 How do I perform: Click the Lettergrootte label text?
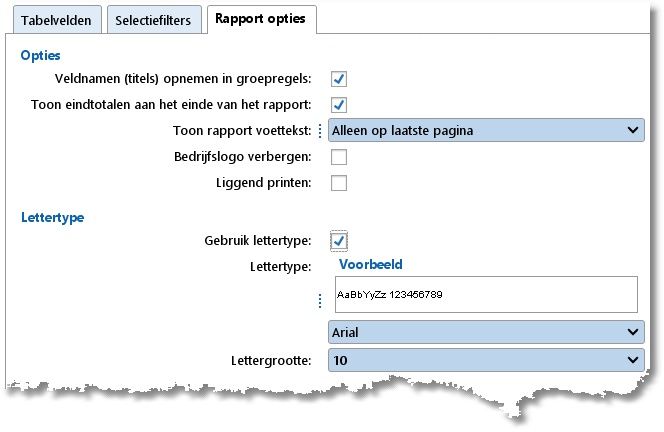(266, 360)
